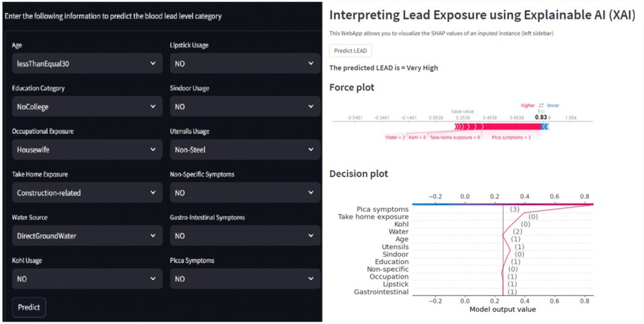
Task: Open the Picca Symptoms dropdown
Action: [245, 279]
